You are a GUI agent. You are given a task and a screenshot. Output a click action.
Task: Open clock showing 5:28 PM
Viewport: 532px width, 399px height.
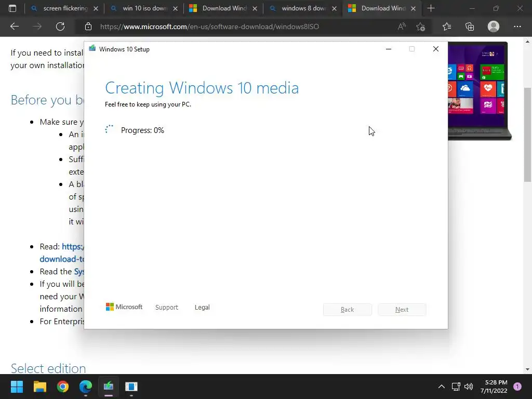pos(494,387)
